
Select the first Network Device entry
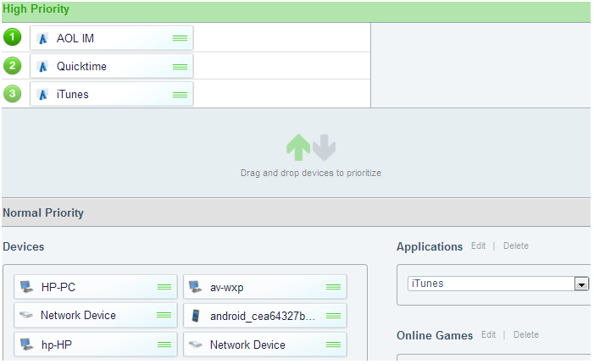click(78, 316)
